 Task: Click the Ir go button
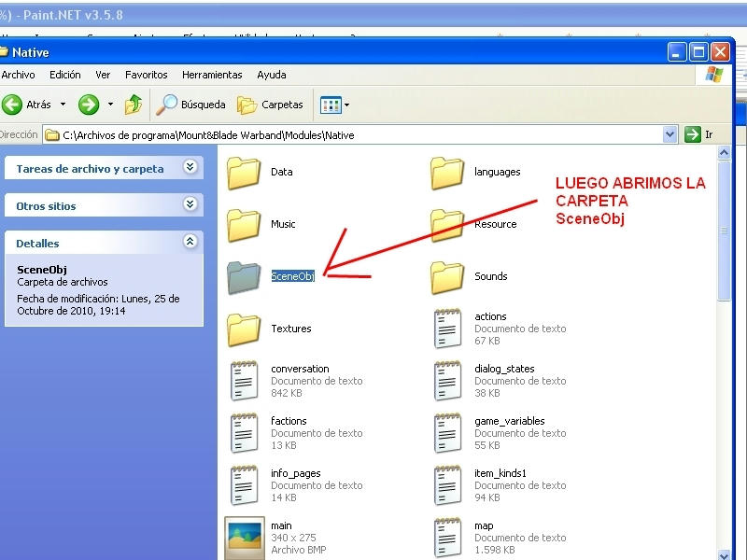click(698, 134)
